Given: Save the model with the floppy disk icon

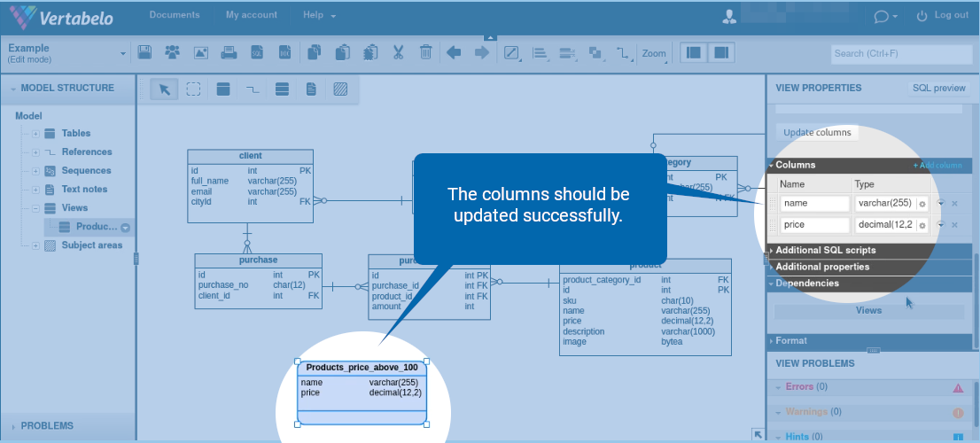Looking at the screenshot, I should coord(144,52).
